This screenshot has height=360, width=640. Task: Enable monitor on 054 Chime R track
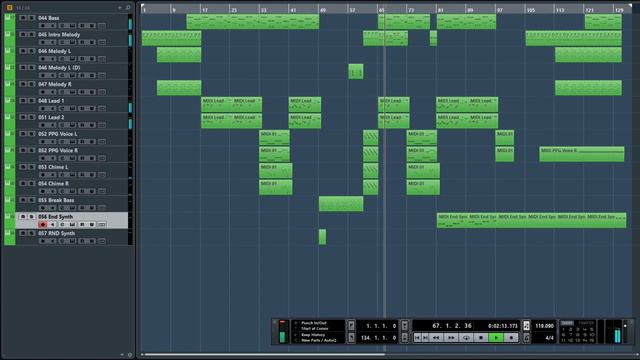pyautogui.click(x=52, y=191)
